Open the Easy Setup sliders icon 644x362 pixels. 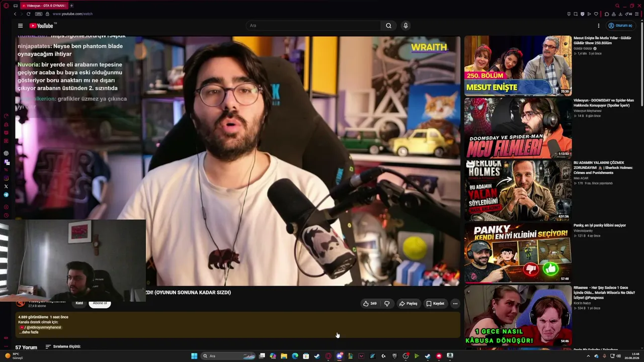637,14
